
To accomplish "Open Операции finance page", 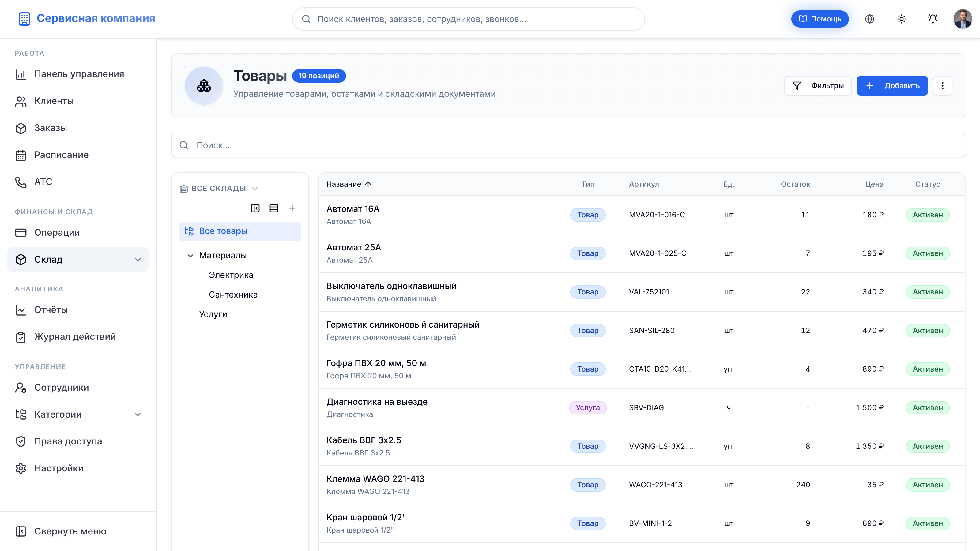I will point(78,233).
